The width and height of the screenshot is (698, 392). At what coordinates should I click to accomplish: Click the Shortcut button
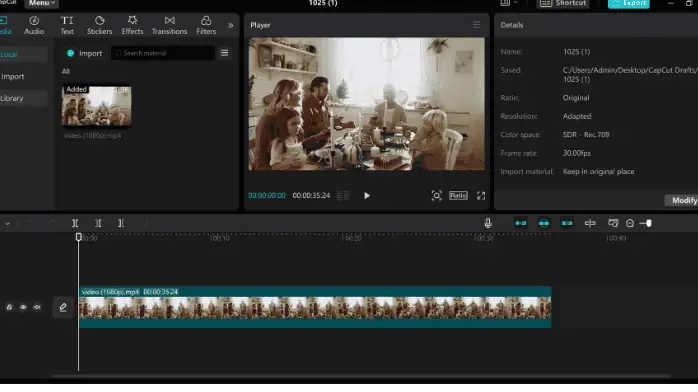click(564, 4)
